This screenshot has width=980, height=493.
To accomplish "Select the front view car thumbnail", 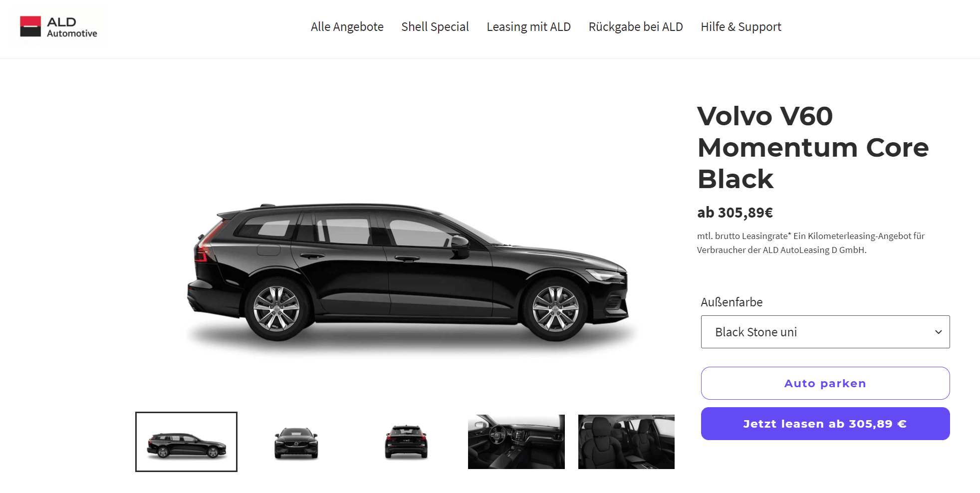I will point(296,442).
